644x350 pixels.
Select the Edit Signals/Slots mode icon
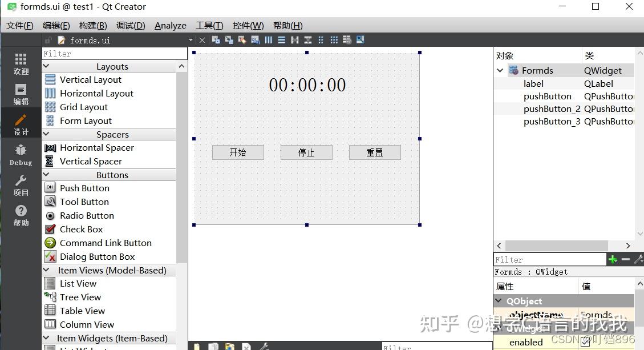[x=229, y=39]
